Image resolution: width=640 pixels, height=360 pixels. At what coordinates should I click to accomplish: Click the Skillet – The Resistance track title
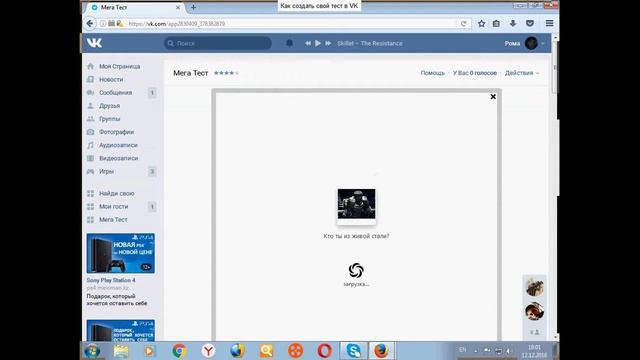370,43
